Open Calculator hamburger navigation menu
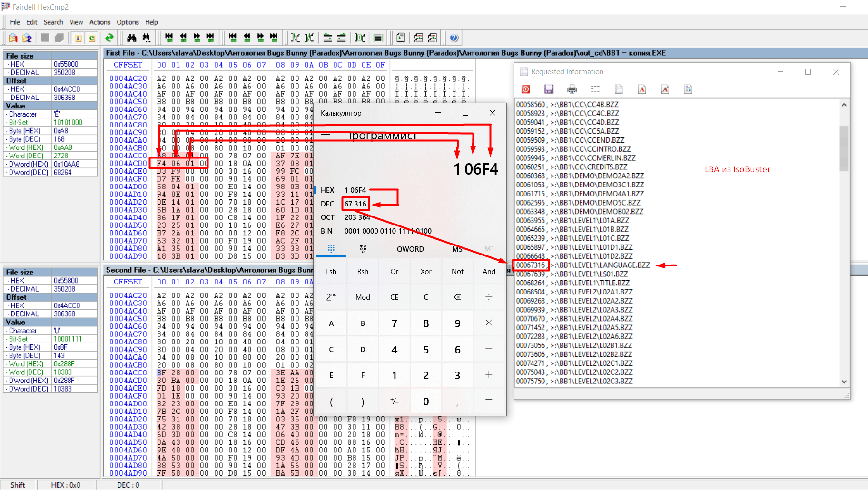Viewport: 868px width, 490px height. (326, 136)
